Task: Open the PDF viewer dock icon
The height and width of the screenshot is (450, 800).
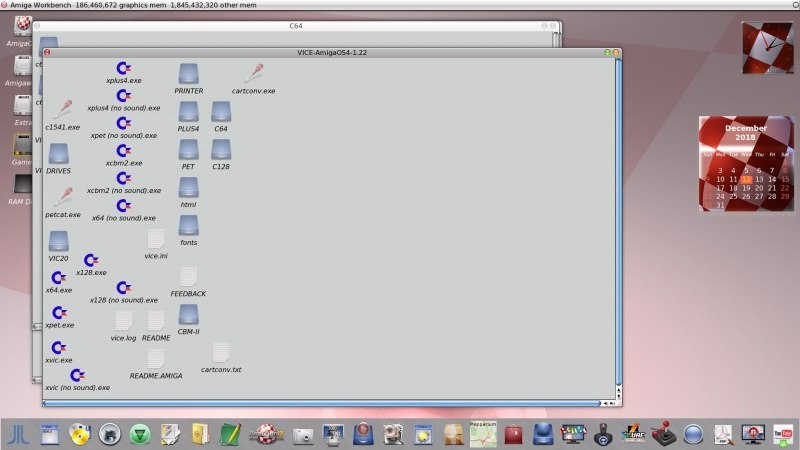Action: pyautogui.click(x=723, y=435)
